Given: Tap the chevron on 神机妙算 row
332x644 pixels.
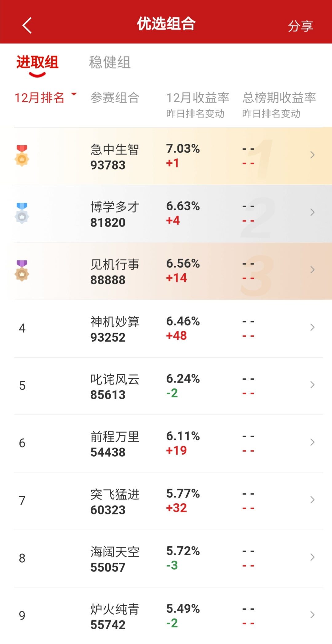Looking at the screenshot, I should tap(312, 327).
